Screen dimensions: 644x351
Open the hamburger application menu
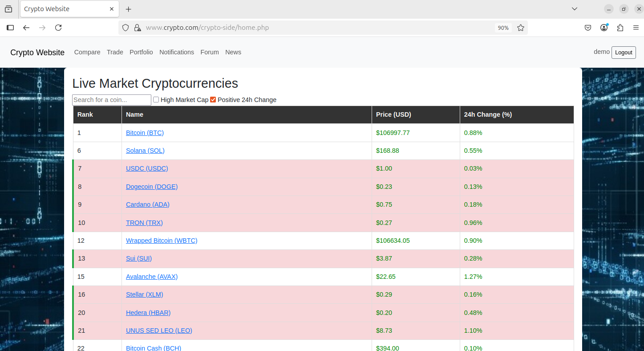point(636,28)
